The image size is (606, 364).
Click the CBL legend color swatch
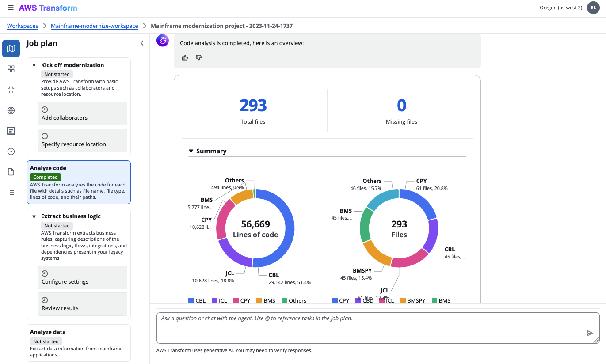(x=191, y=300)
